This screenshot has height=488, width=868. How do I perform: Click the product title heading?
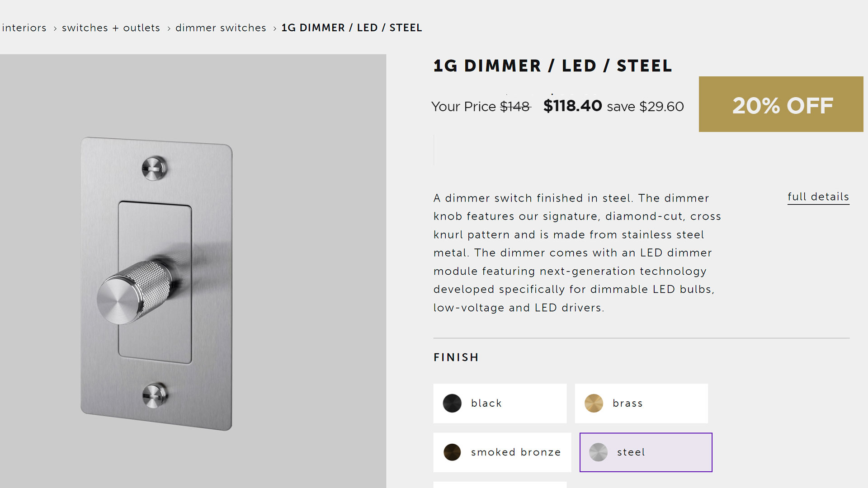552,66
